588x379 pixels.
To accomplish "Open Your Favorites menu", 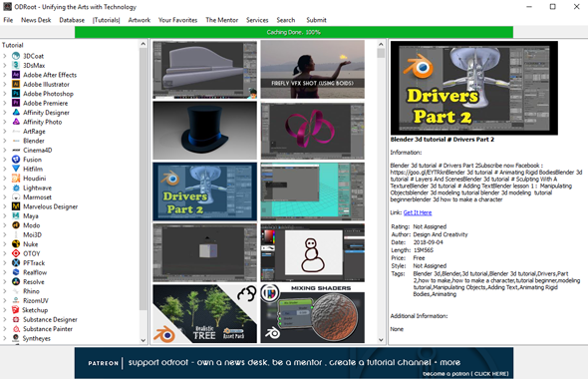I will (177, 20).
